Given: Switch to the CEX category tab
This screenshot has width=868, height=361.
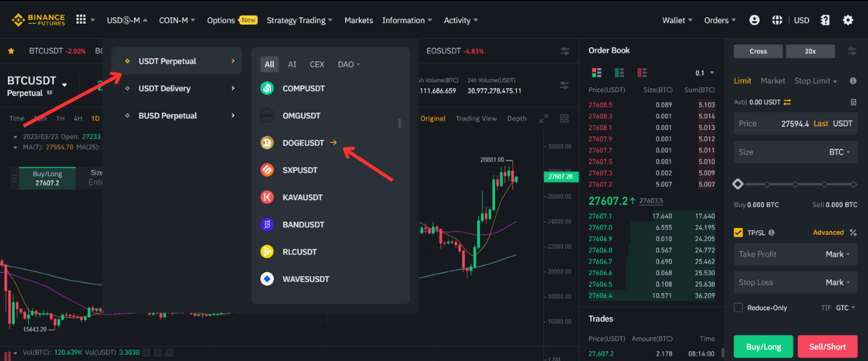Looking at the screenshot, I should [317, 65].
